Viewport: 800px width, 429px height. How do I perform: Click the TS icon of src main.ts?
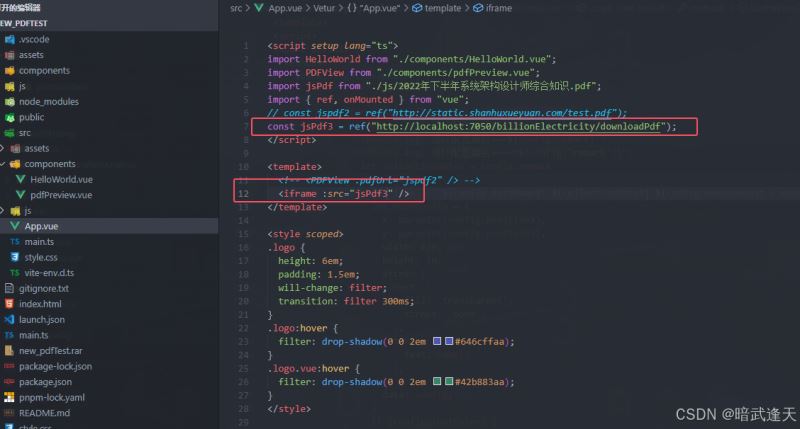(x=15, y=242)
